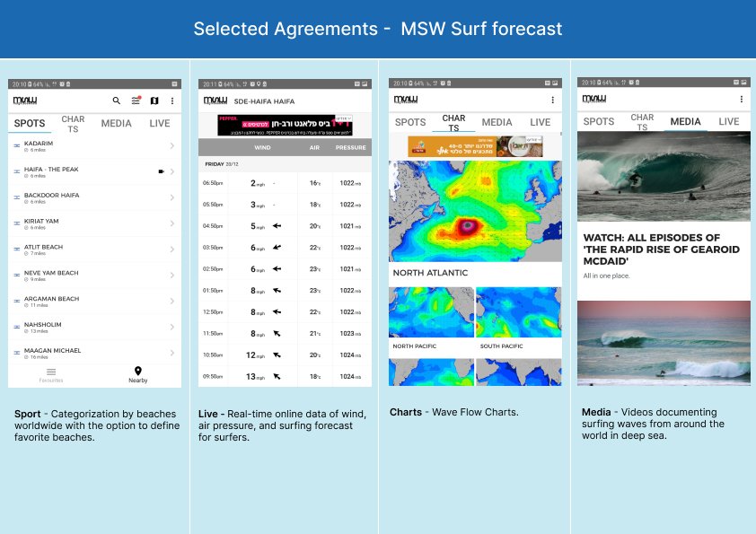756x534 pixels.
Task: Open overflow menu in Spots screen header
Action: pos(172,101)
